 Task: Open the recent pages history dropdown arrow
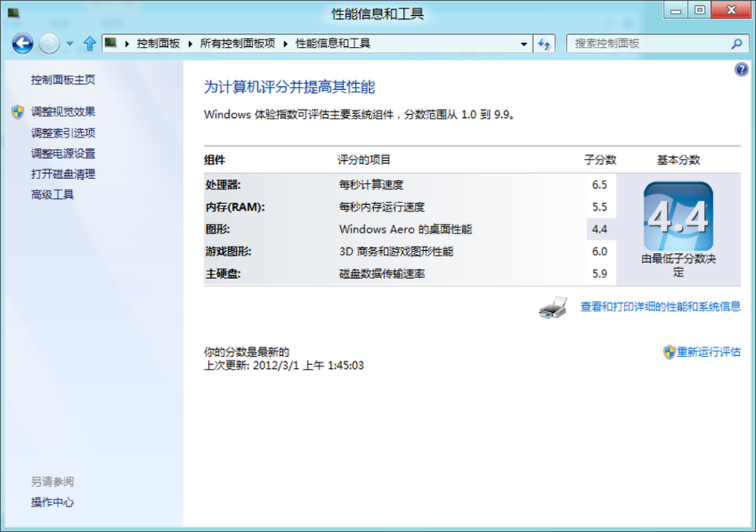tap(70, 44)
